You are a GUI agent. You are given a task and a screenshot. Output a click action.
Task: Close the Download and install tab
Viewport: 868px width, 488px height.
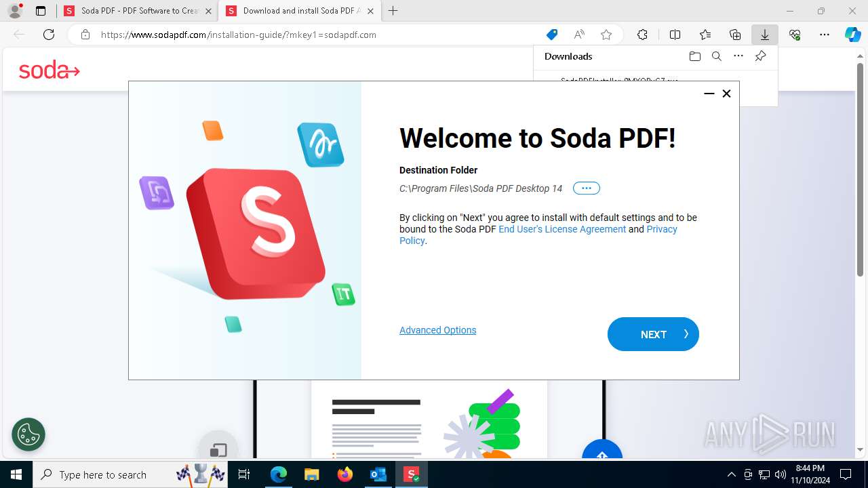[x=370, y=11]
